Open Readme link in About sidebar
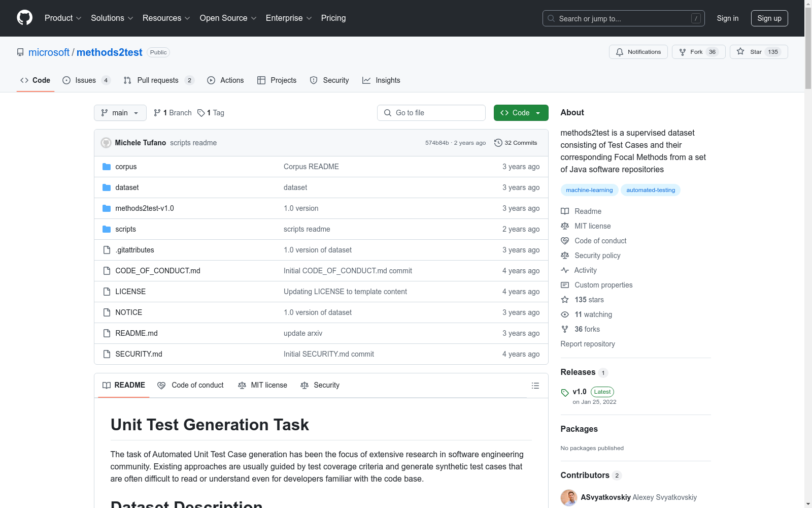This screenshot has width=812, height=508. tap(581, 211)
